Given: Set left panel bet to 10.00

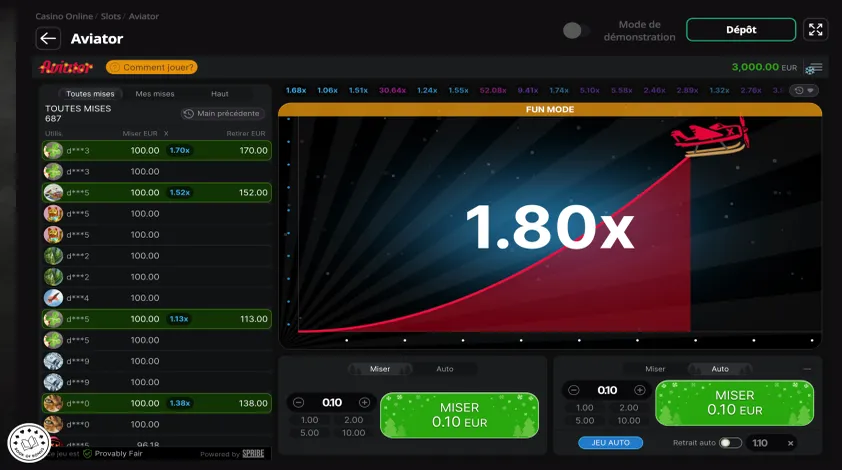Looking at the screenshot, I should (353, 433).
